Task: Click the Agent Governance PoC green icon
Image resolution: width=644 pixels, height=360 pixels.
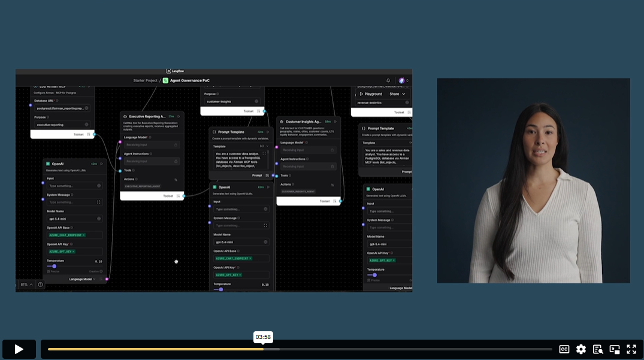Action: 165,80
